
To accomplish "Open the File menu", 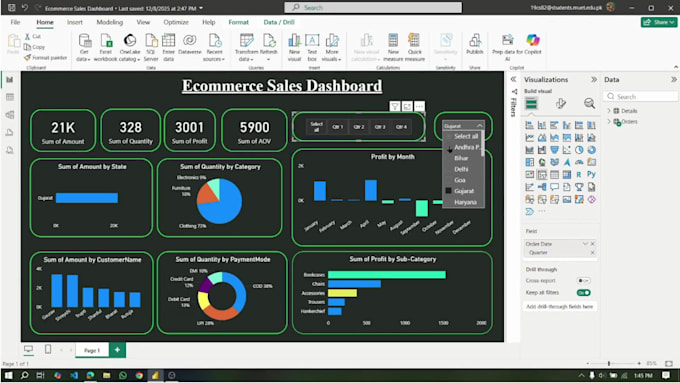I will pos(15,22).
